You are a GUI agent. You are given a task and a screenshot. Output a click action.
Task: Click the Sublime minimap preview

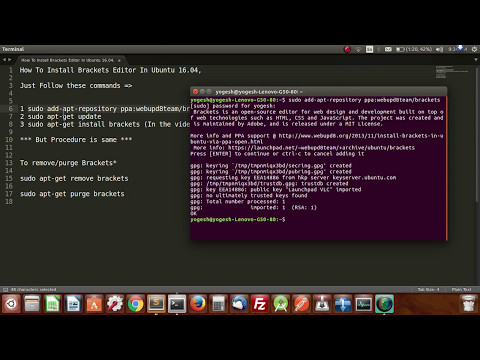pyautogui.click(x=452, y=72)
